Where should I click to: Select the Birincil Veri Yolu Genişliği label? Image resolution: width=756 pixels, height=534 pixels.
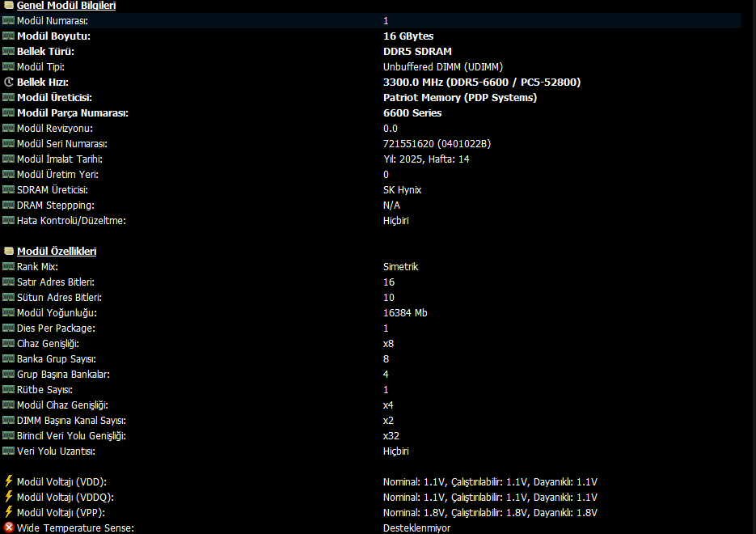click(71, 436)
